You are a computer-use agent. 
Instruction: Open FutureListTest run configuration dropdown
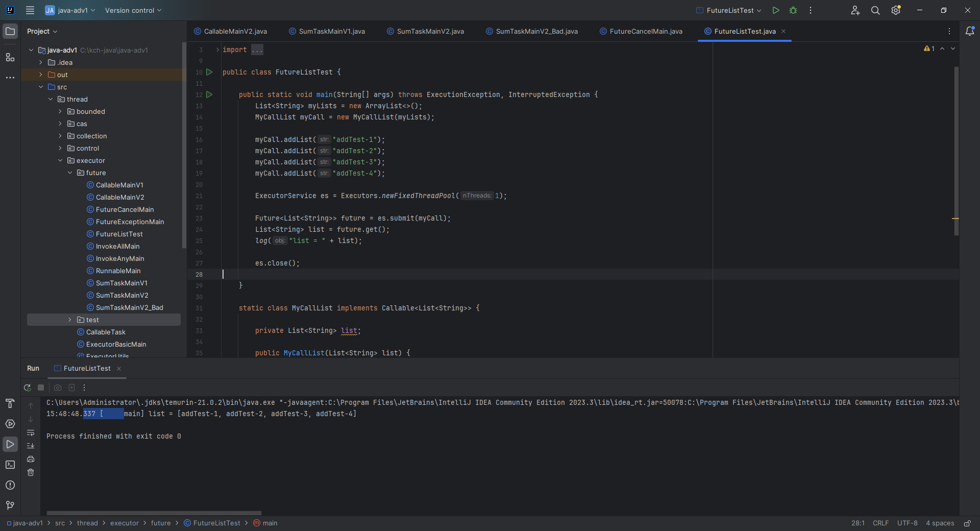pos(729,10)
